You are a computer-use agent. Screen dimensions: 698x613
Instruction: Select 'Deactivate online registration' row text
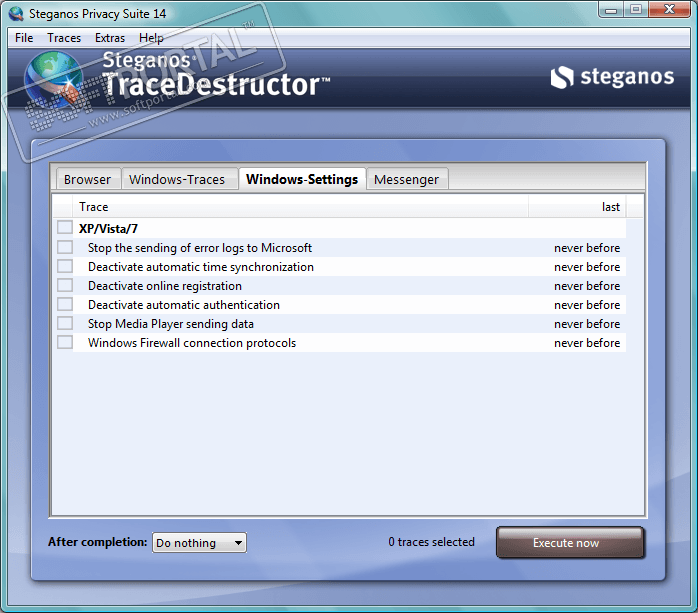165,286
